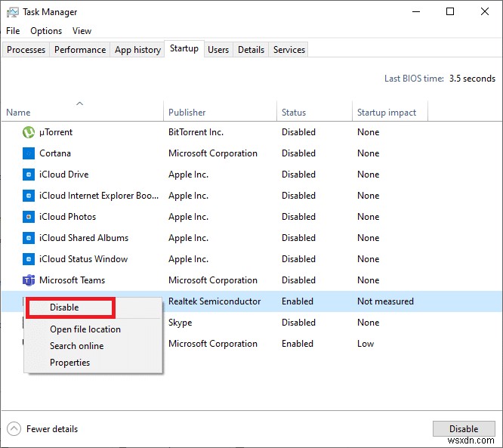This screenshot has width=503, height=448.
Task: Select Open file location menu entry
Action: [x=85, y=329]
